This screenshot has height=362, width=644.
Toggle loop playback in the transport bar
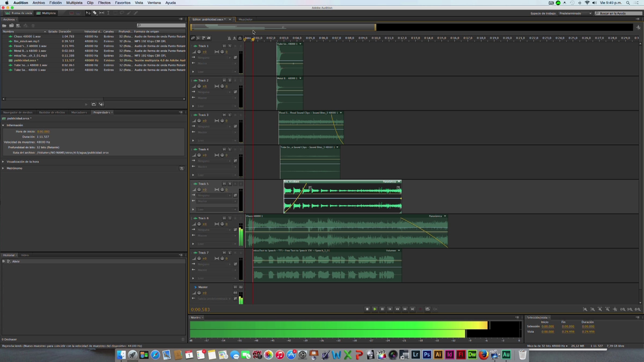tap(427, 309)
